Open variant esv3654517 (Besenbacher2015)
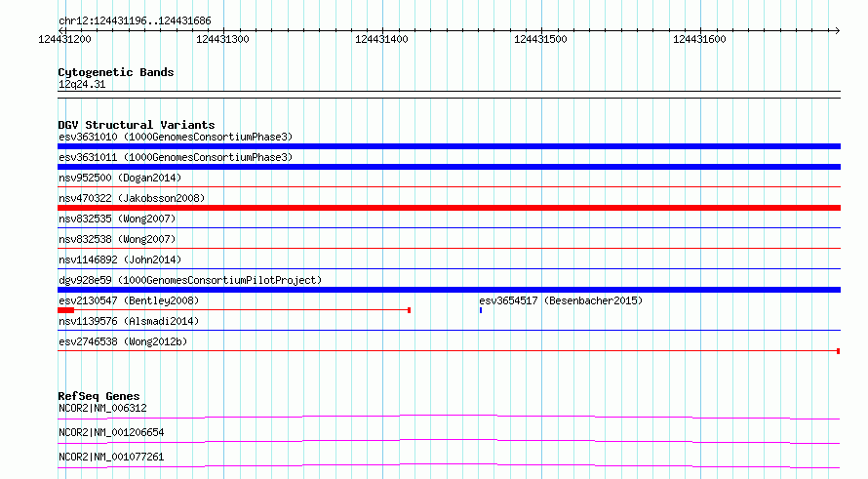This screenshot has width=868, height=479. click(561, 300)
